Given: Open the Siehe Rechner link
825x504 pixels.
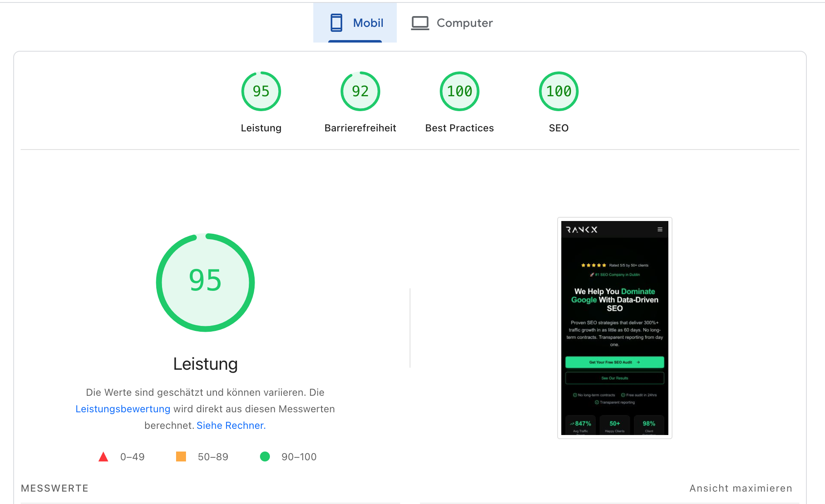Looking at the screenshot, I should [231, 426].
